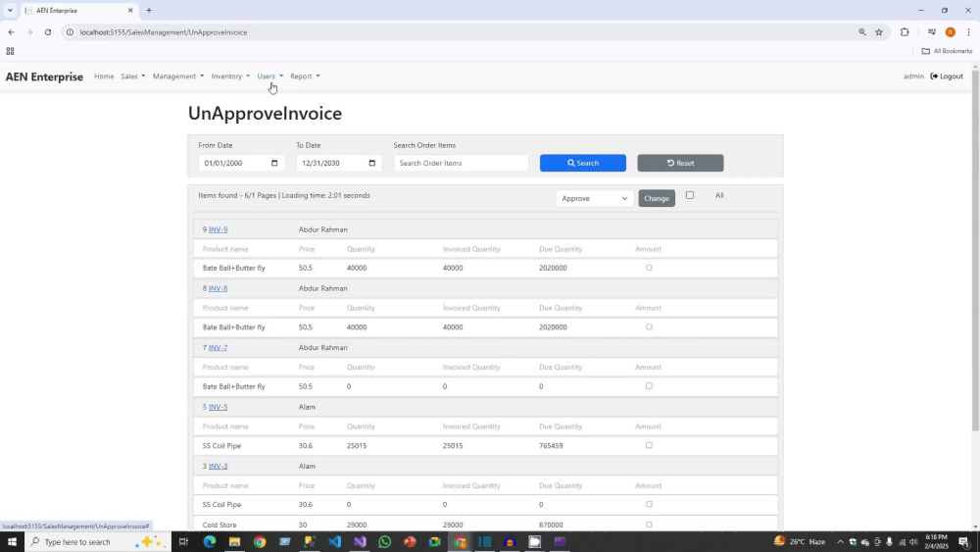The image size is (980, 552).
Task: Open invoice link INV-7
Action: point(219,348)
